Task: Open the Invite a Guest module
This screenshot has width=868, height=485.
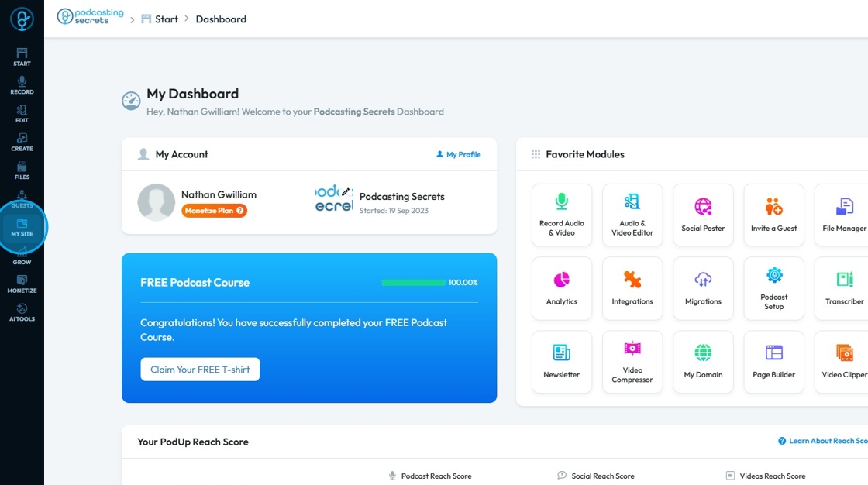Action: click(774, 215)
